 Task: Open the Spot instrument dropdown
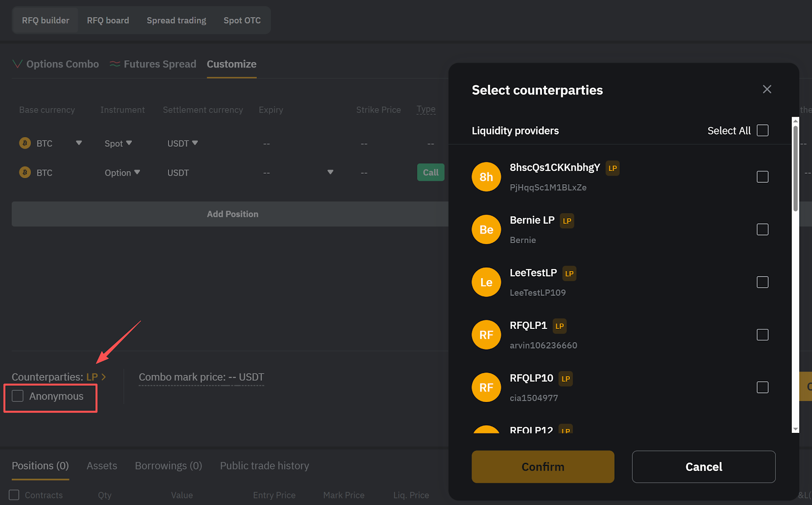coord(118,144)
